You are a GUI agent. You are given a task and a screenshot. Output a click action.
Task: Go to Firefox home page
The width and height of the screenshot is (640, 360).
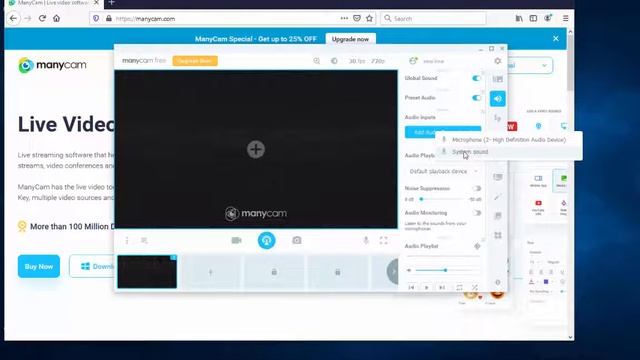tap(56, 18)
